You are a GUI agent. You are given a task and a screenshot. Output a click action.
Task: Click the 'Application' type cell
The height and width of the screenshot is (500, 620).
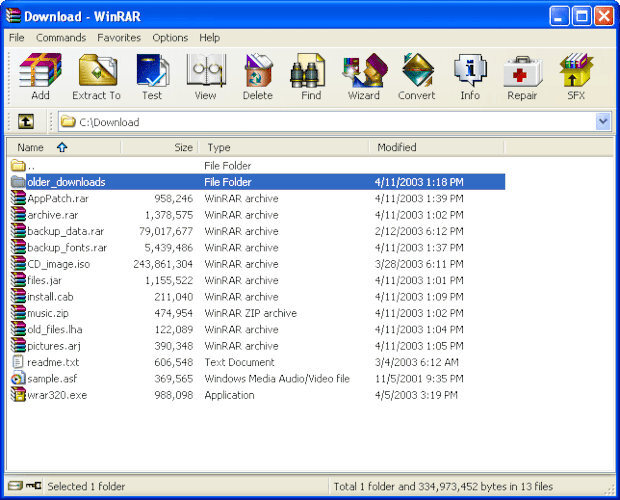229,395
